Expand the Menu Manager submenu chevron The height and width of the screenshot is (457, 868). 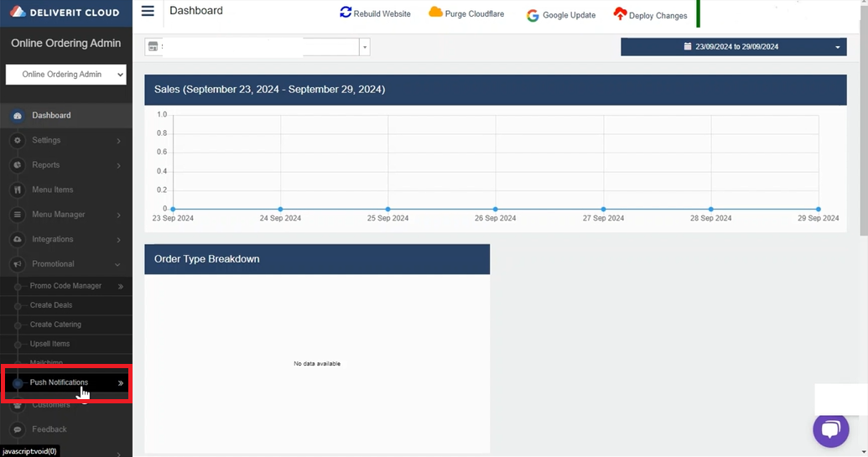coord(118,216)
